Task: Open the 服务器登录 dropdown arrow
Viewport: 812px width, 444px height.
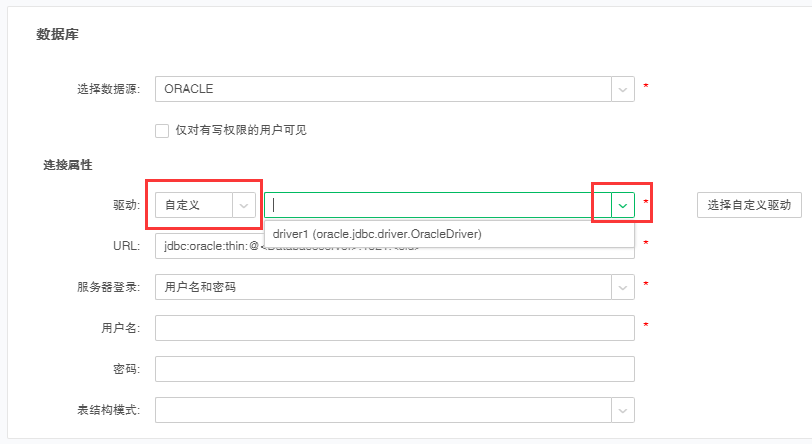Action: click(x=622, y=287)
